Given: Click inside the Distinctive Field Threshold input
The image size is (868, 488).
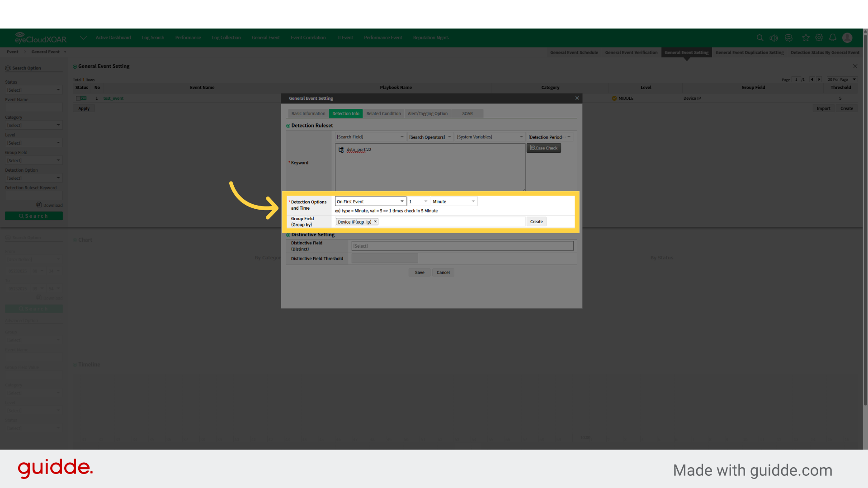Looking at the screenshot, I should click(384, 258).
